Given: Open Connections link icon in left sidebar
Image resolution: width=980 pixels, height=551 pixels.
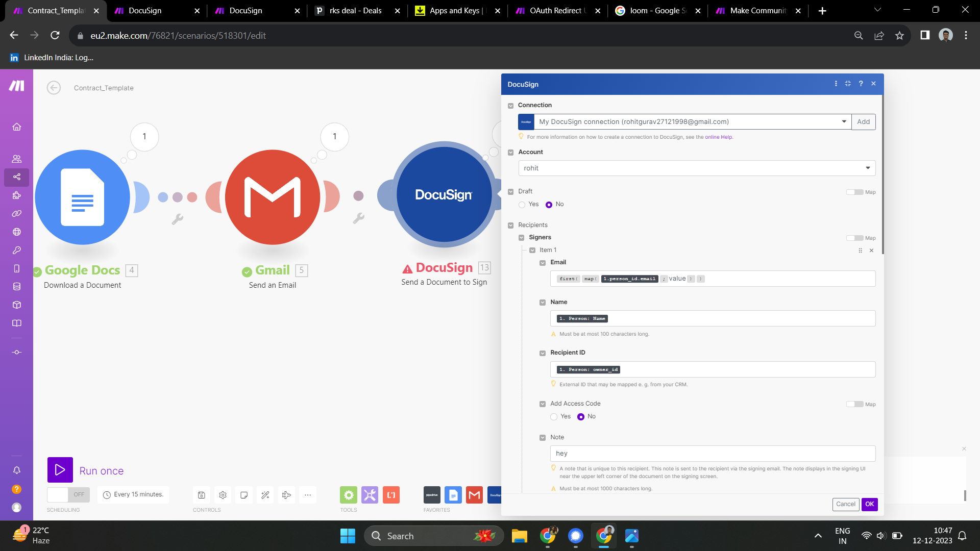Looking at the screenshot, I should [17, 214].
